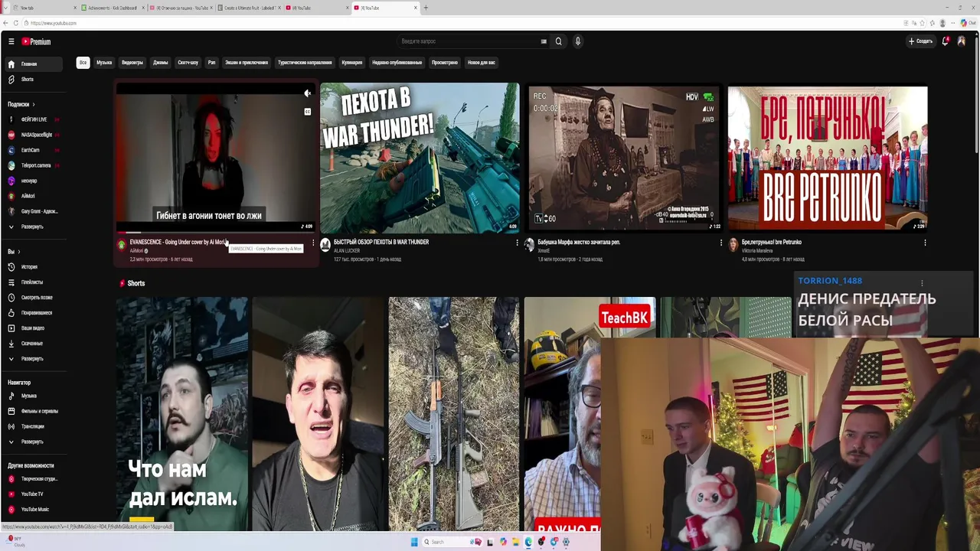980x551 pixels.
Task: Open Музыка under Навигатор
Action: (32, 396)
